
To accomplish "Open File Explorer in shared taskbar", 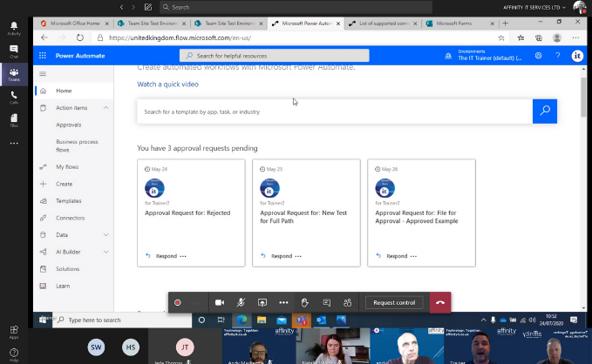I will [x=262, y=320].
